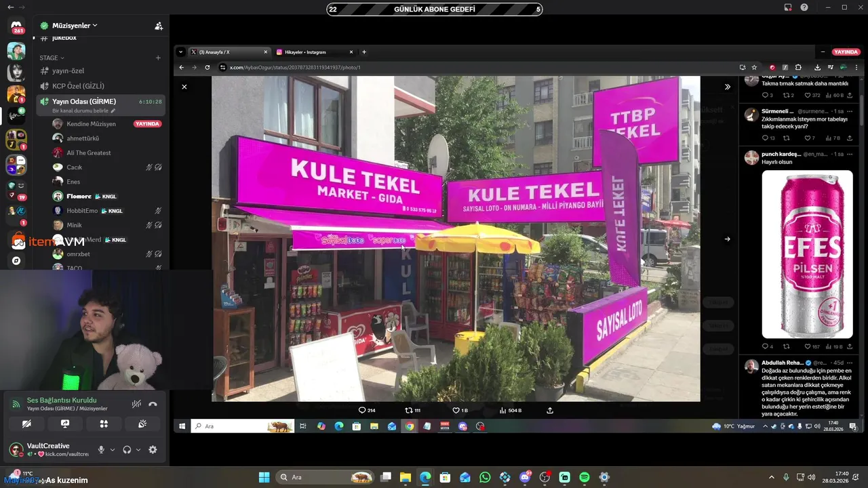
Task: Open the browser extensions puzzle icon
Action: click(798, 67)
